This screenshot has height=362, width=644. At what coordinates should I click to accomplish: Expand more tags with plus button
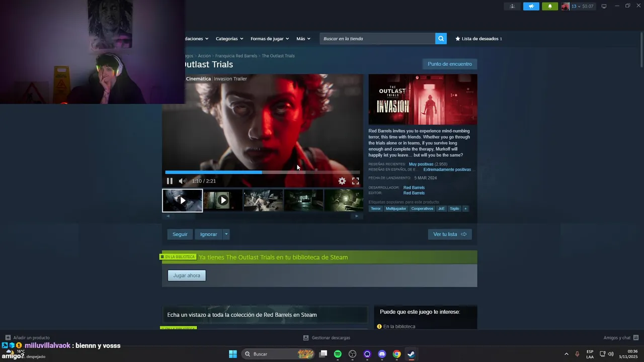(465, 209)
